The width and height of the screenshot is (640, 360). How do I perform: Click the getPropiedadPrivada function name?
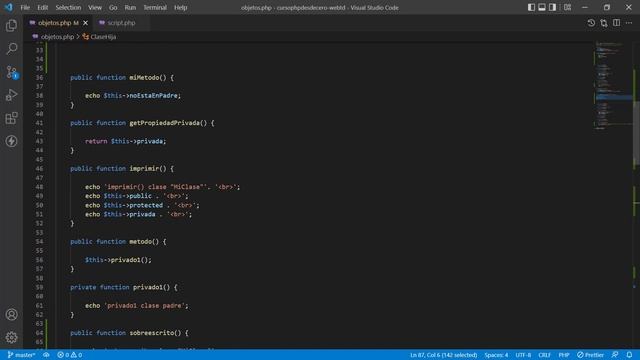coord(164,123)
